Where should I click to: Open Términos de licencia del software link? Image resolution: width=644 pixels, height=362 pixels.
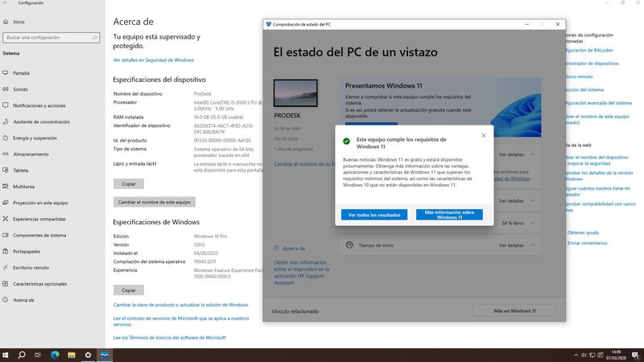coord(169,337)
